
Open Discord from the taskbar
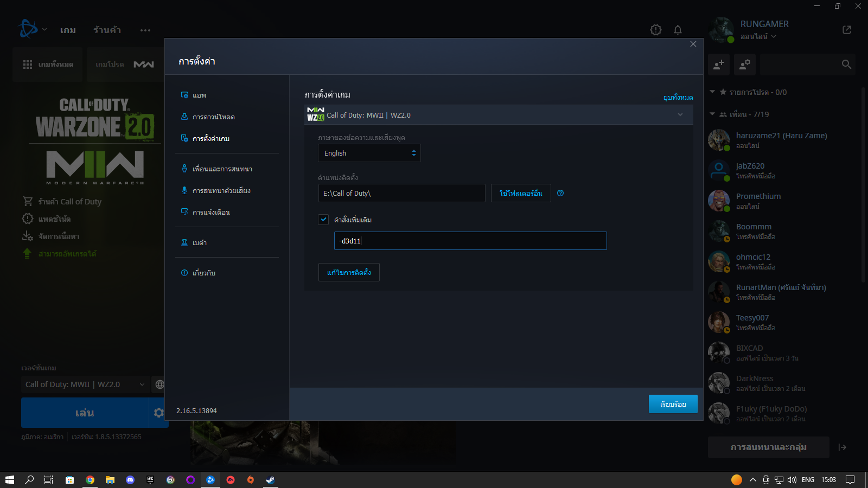pyautogui.click(x=130, y=480)
